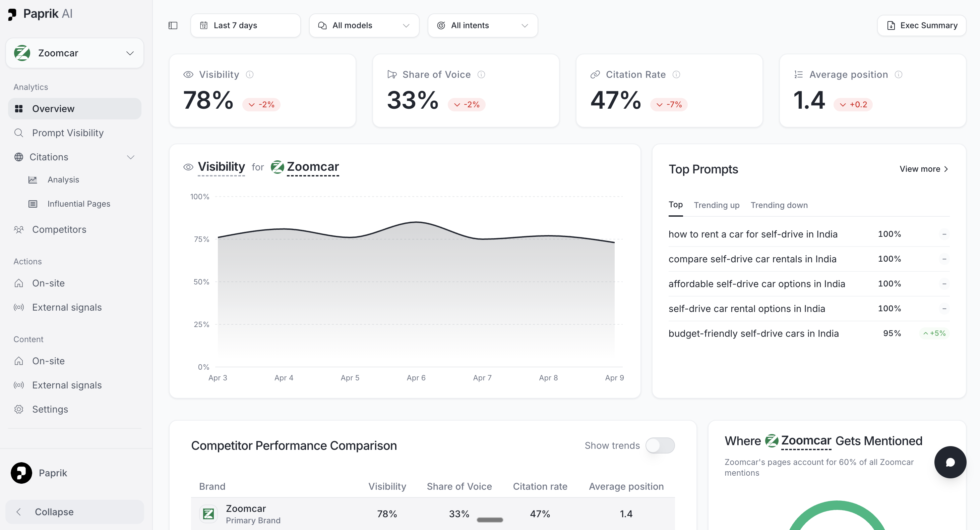Viewport: 980px width, 530px height.
Task: Select the Top tab in Top Prompts
Action: point(676,205)
